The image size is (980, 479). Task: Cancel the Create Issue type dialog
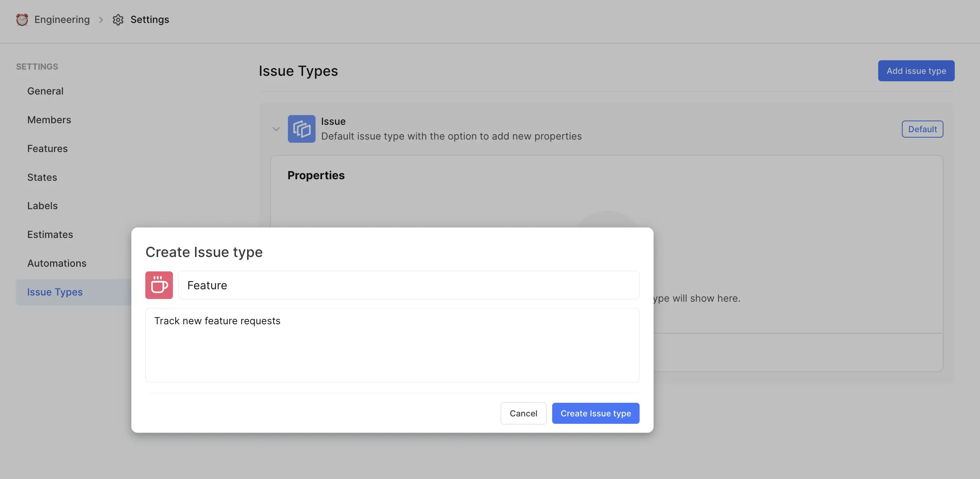(523, 413)
